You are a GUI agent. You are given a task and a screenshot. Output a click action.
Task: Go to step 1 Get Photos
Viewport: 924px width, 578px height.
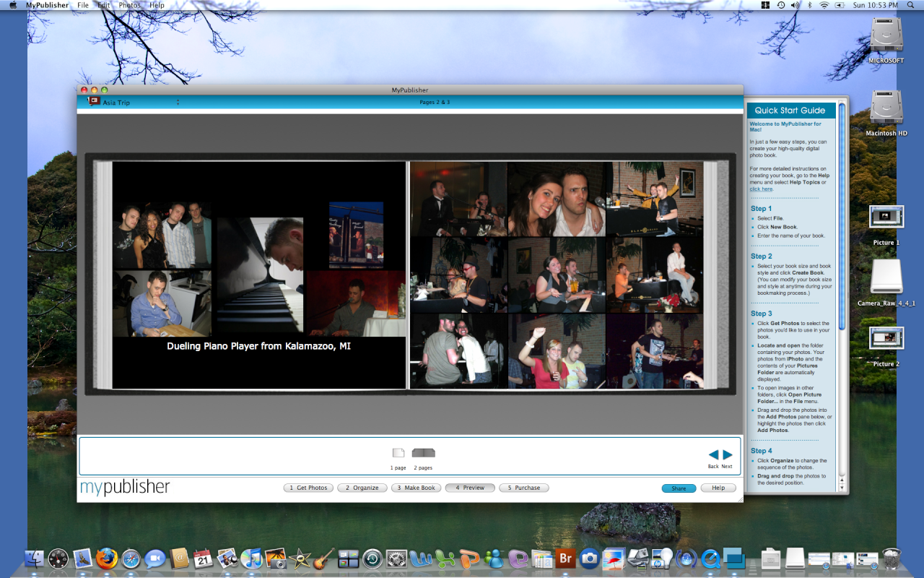pos(308,488)
